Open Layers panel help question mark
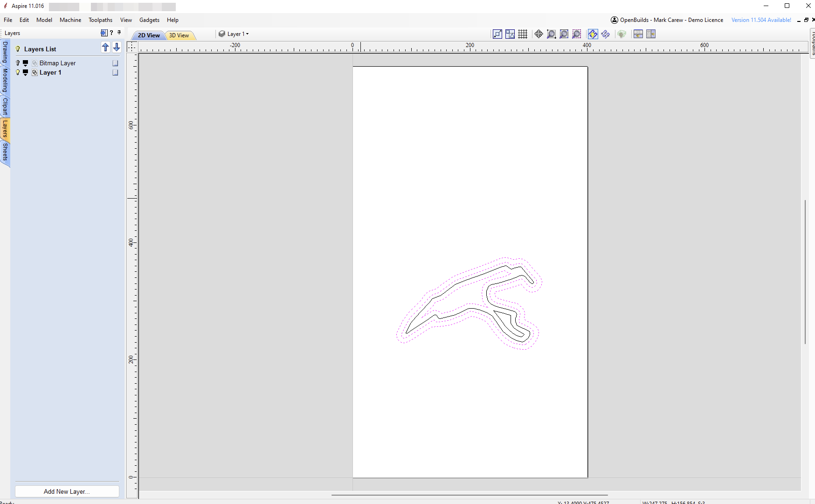Viewport: 815px width, 504px height. [x=111, y=33]
